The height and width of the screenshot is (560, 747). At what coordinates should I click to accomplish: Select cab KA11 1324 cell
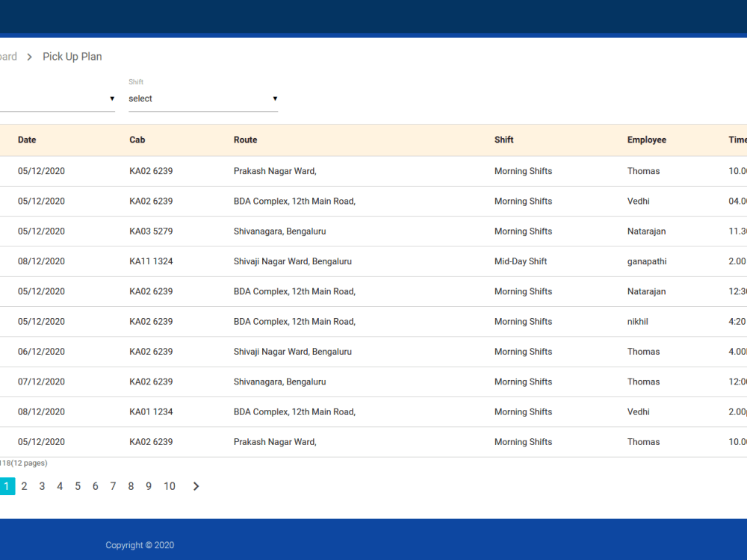(x=151, y=261)
